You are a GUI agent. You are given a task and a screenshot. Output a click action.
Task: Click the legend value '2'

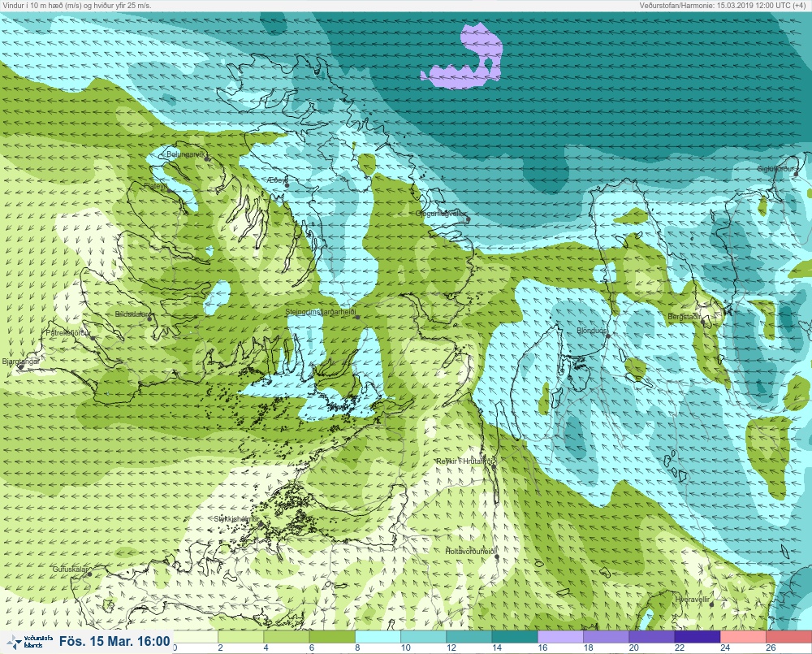[x=221, y=648]
